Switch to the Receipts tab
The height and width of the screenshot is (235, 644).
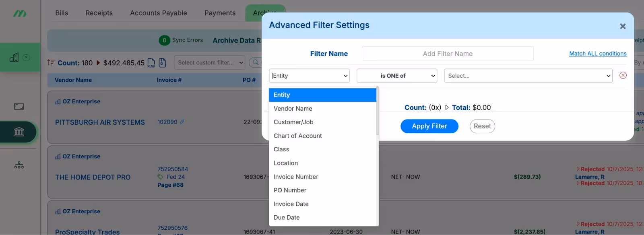(x=99, y=13)
